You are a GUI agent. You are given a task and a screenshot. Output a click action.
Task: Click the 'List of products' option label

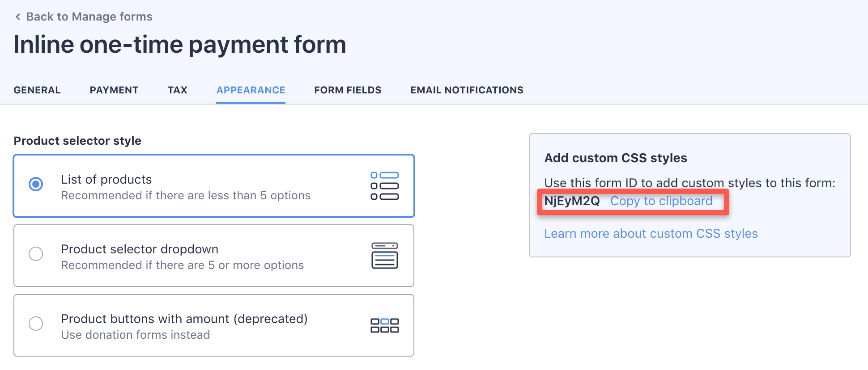(x=106, y=180)
